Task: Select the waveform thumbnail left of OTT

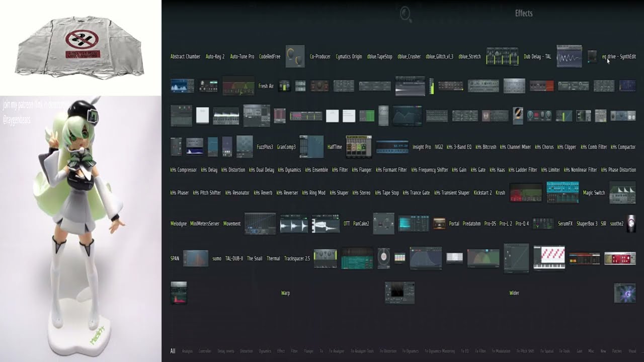Action: (x=326, y=223)
